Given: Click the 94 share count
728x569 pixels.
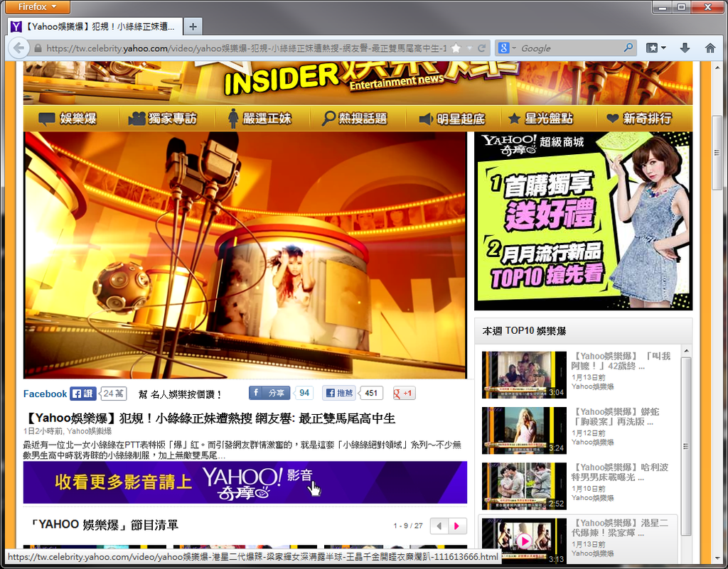Looking at the screenshot, I should click(x=304, y=393).
